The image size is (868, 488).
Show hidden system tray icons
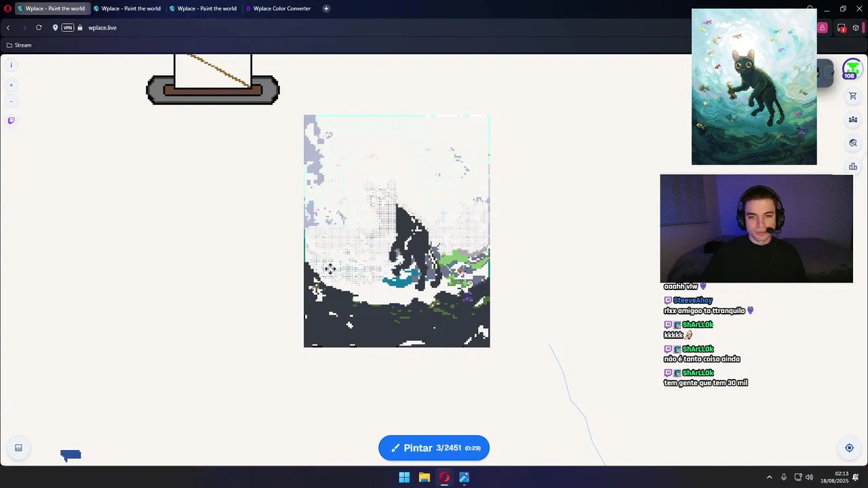point(769,477)
